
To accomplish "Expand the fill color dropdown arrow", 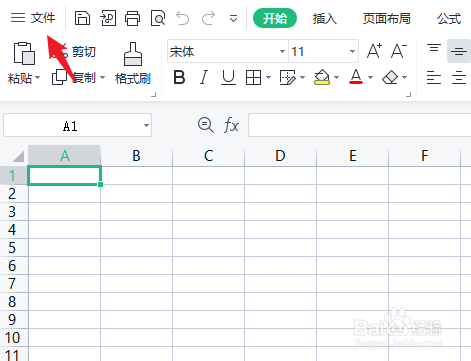I will (x=336, y=78).
